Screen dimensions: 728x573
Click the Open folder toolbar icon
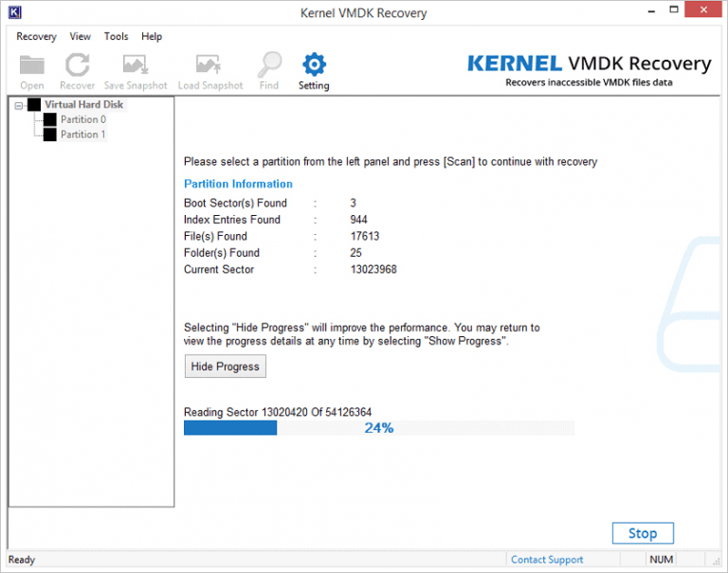pos(32,65)
